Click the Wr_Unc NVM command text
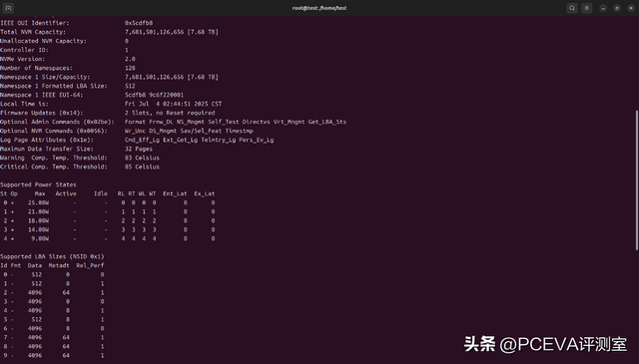Image resolution: width=639 pixels, height=364 pixels. pos(135,131)
